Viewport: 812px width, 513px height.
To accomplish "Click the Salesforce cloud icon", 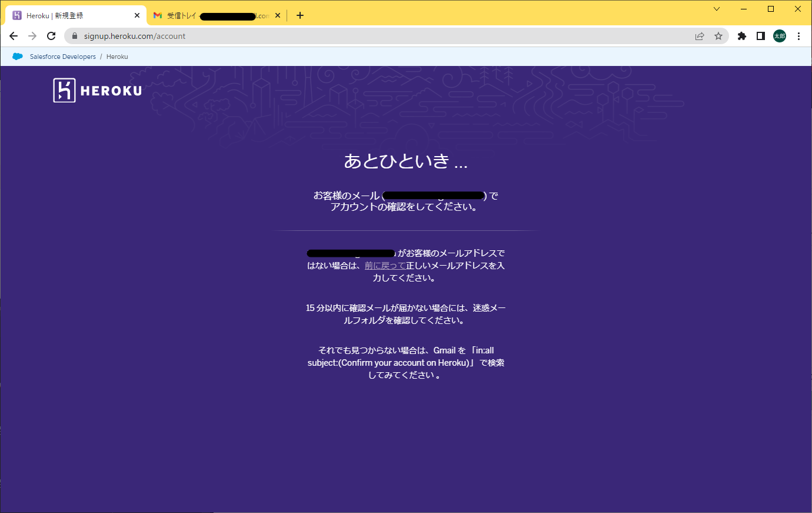I will (x=18, y=57).
